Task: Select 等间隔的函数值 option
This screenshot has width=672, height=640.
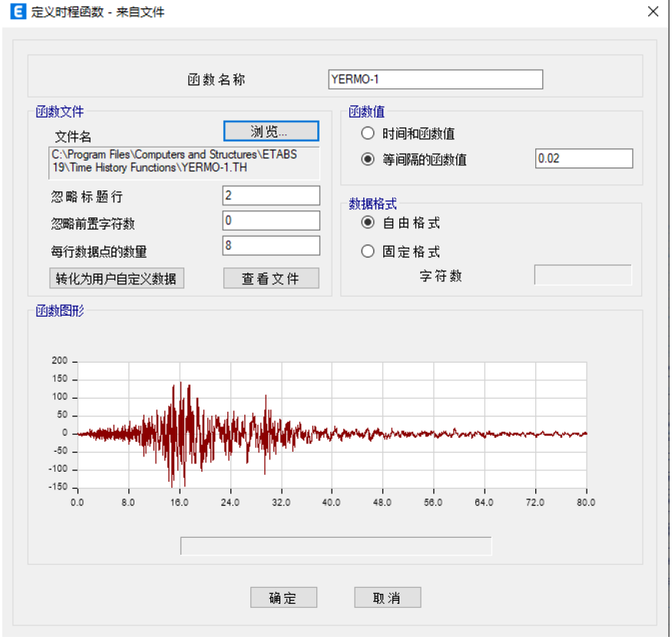Action: 367,158
